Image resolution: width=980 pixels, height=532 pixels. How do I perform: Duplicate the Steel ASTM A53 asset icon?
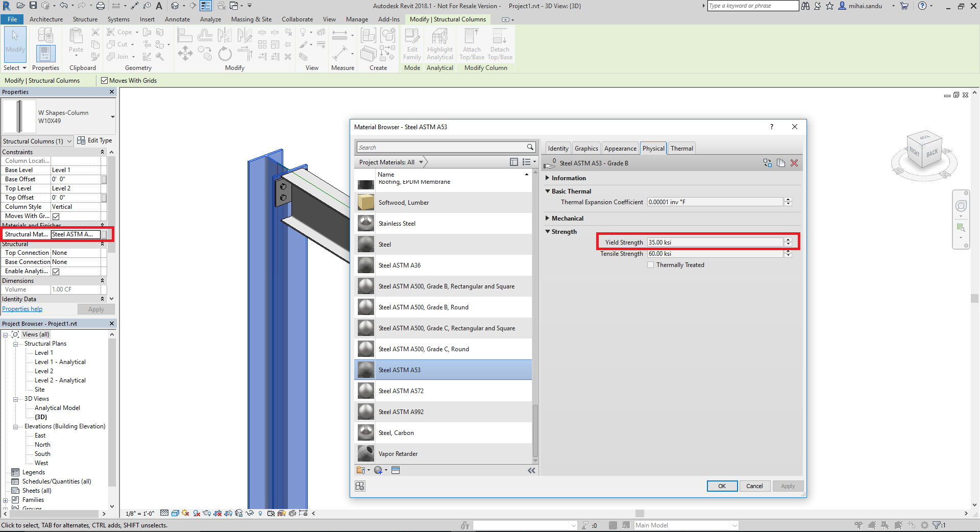click(781, 163)
